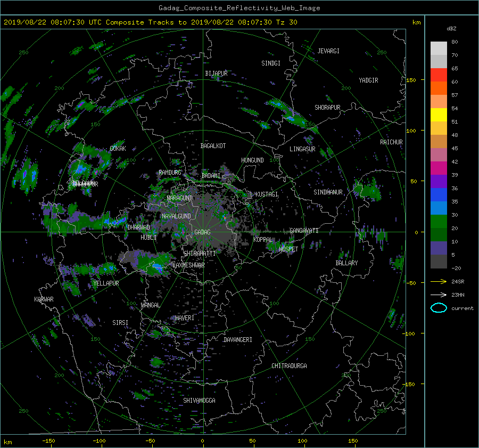Click the BADAMI city label

[x=211, y=176]
